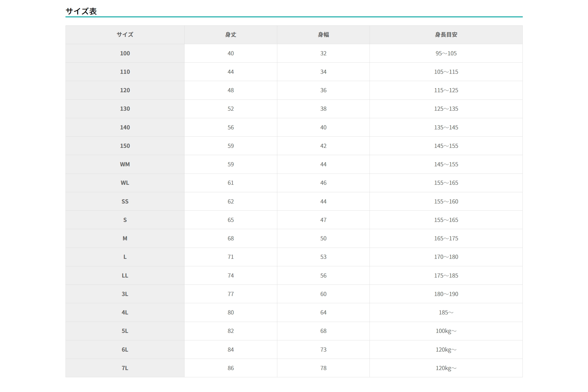588x392 pixels.
Task: Click 身丈 value 77 in 3L row
Action: [231, 294]
